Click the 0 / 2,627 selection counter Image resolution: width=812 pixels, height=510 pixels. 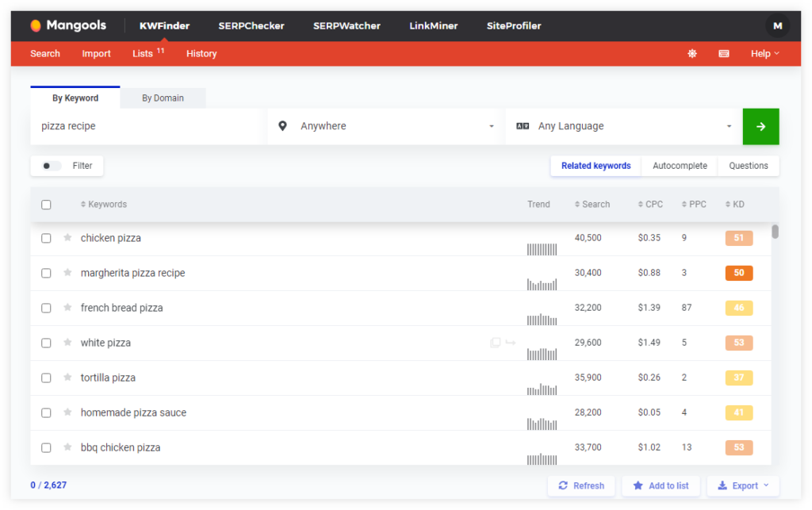click(x=48, y=485)
